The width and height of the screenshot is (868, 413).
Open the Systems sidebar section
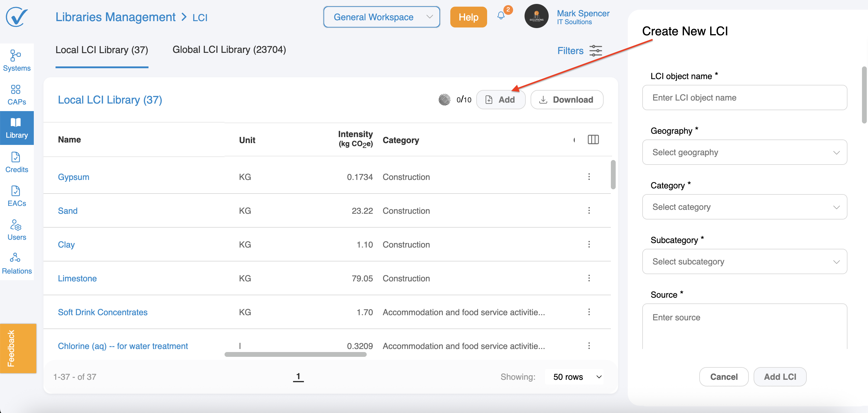click(17, 60)
